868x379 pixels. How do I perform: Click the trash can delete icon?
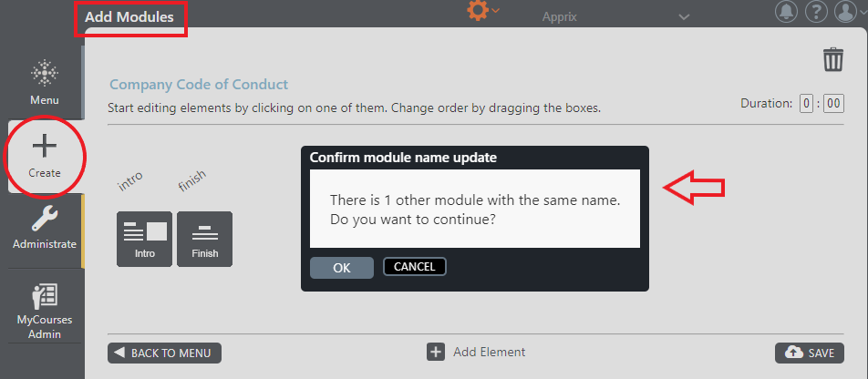click(832, 59)
